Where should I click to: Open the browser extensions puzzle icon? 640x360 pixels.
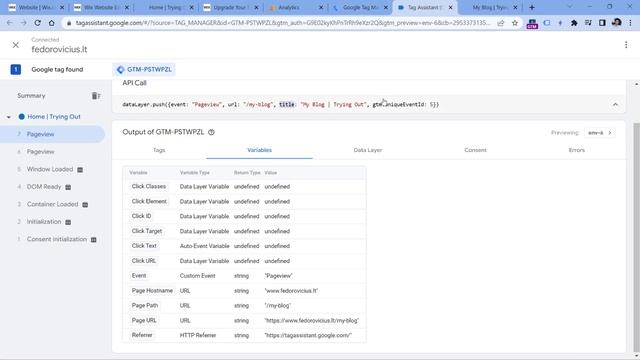point(574,23)
